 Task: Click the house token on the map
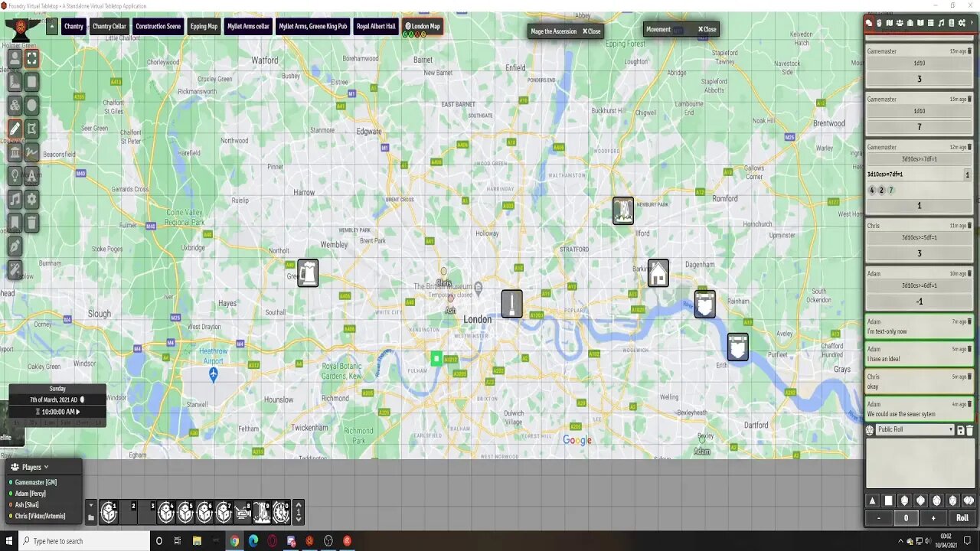tap(658, 273)
